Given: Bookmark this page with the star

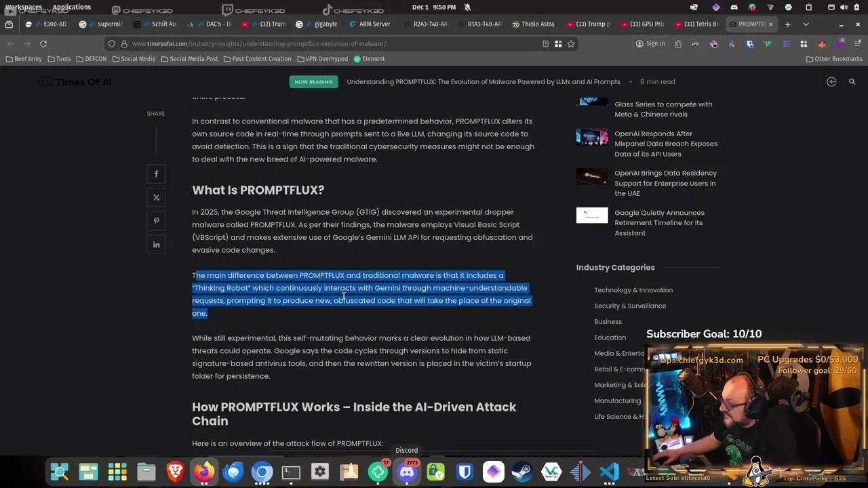Looking at the screenshot, I should 571,44.
